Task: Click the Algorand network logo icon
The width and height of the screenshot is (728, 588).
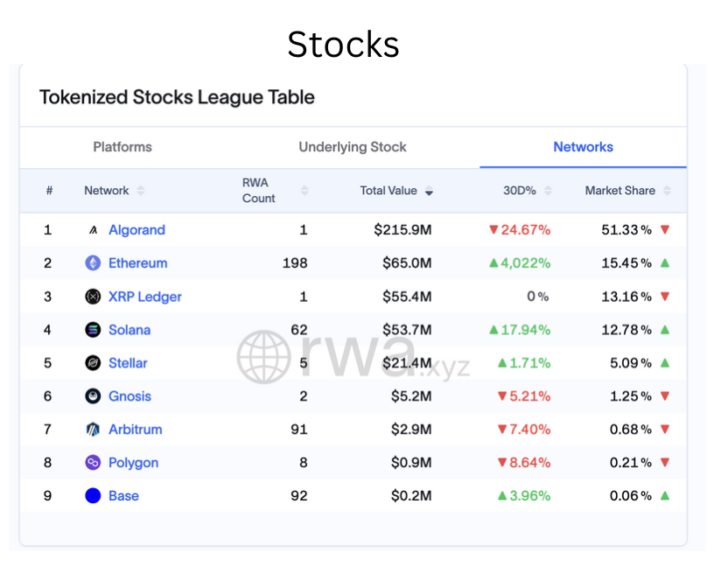Action: tap(93, 230)
